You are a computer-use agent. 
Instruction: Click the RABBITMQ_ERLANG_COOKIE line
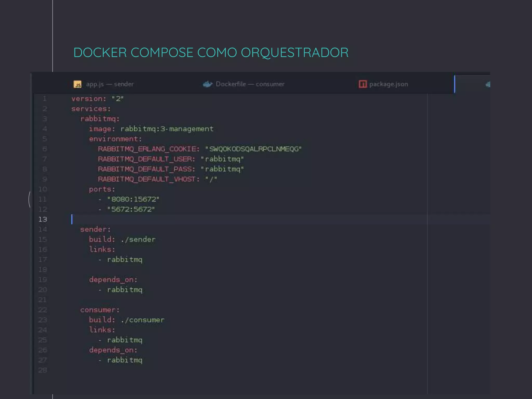pyautogui.click(x=199, y=149)
